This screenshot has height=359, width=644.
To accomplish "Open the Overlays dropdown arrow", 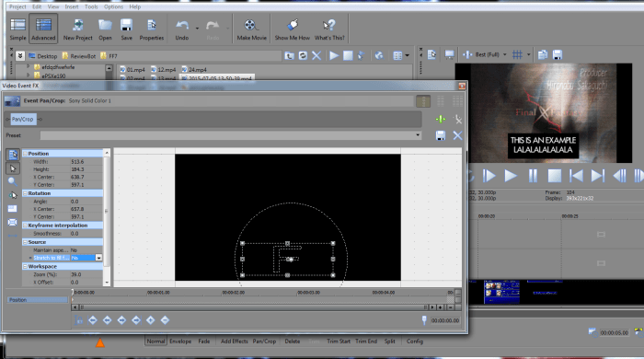I will 529,54.
